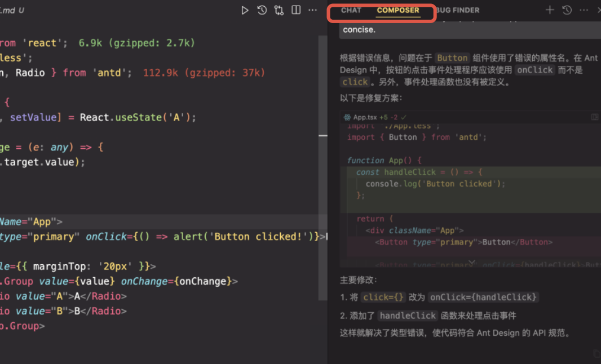The width and height of the screenshot is (601, 364).
Task: Switch to the CHAT tab
Action: coord(351,10)
